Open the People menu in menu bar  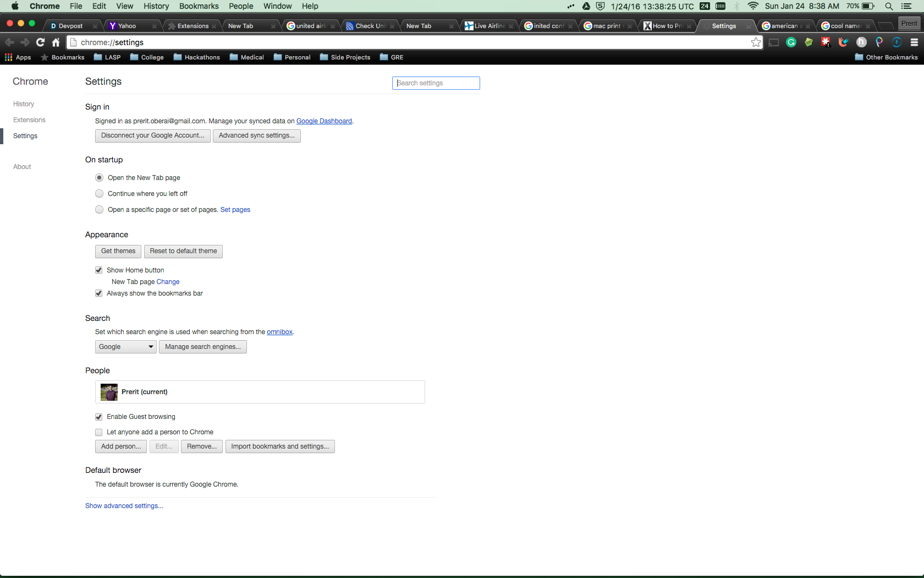[241, 6]
